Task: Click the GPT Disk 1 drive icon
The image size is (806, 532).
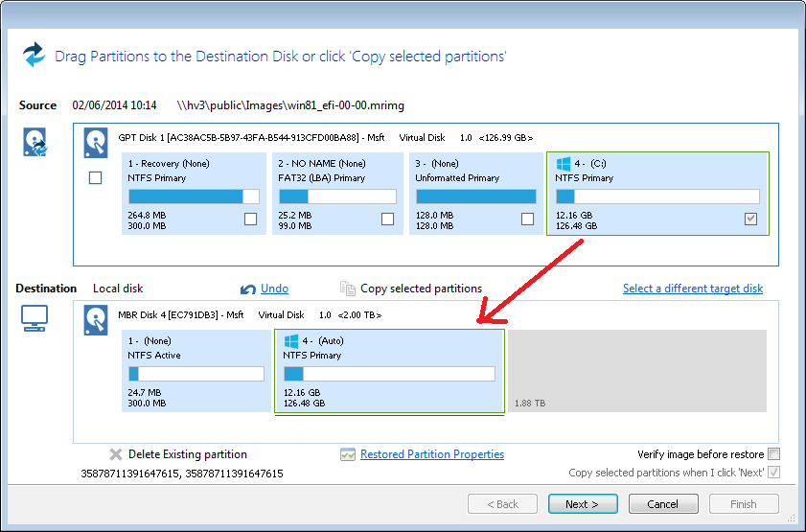Action: 97,141
